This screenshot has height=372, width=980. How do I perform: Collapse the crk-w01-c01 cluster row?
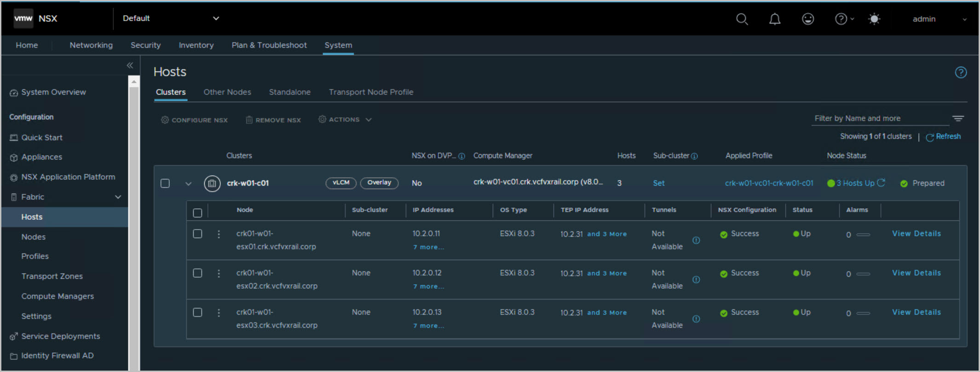[x=188, y=183]
